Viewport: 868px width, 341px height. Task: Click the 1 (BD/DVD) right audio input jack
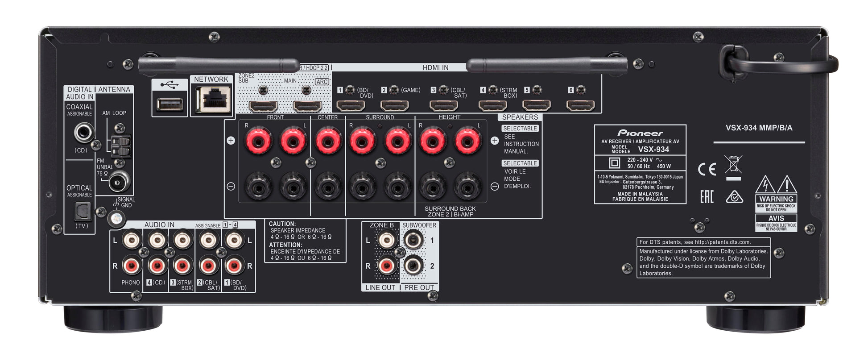[x=234, y=266]
